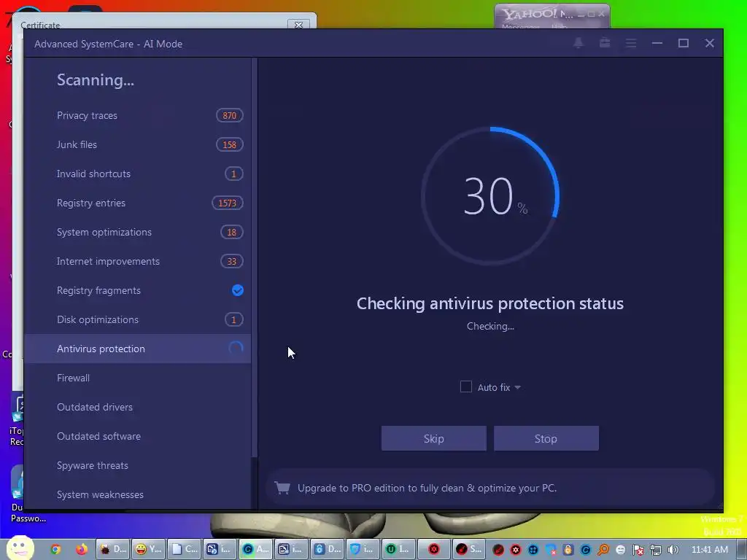Click the Yahoo Messenger window title bar

pos(551,14)
